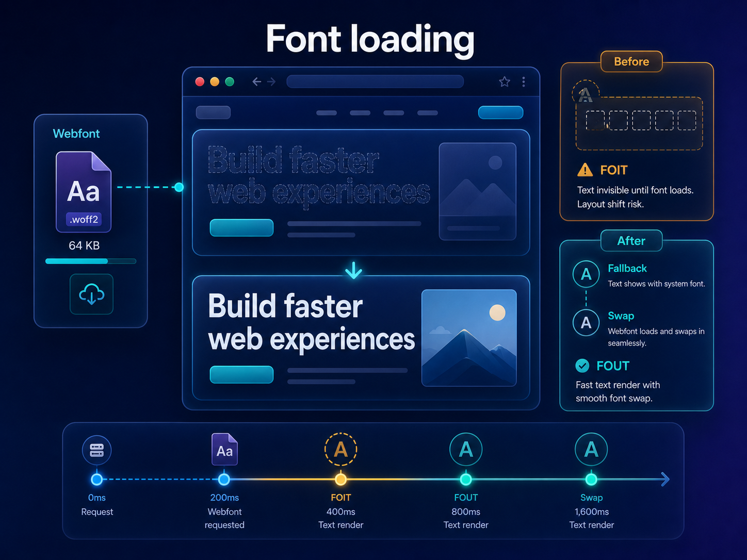The height and width of the screenshot is (560, 747).
Task: Click the server icon above Request
Action: click(96, 450)
